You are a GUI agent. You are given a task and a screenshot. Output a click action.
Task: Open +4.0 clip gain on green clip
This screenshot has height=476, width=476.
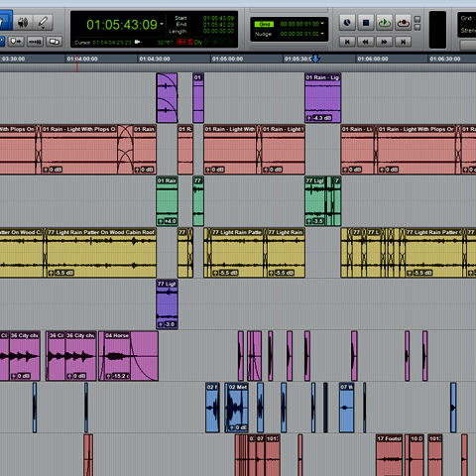pos(168,221)
